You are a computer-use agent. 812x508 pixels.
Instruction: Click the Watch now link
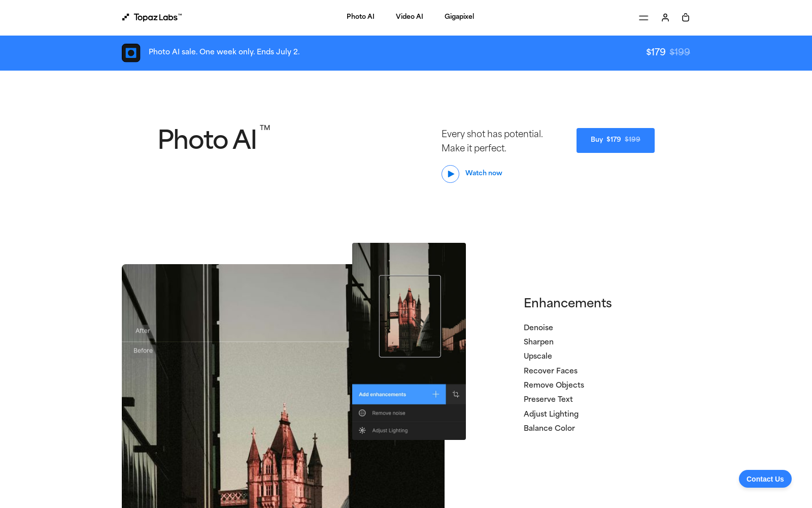[484, 173]
